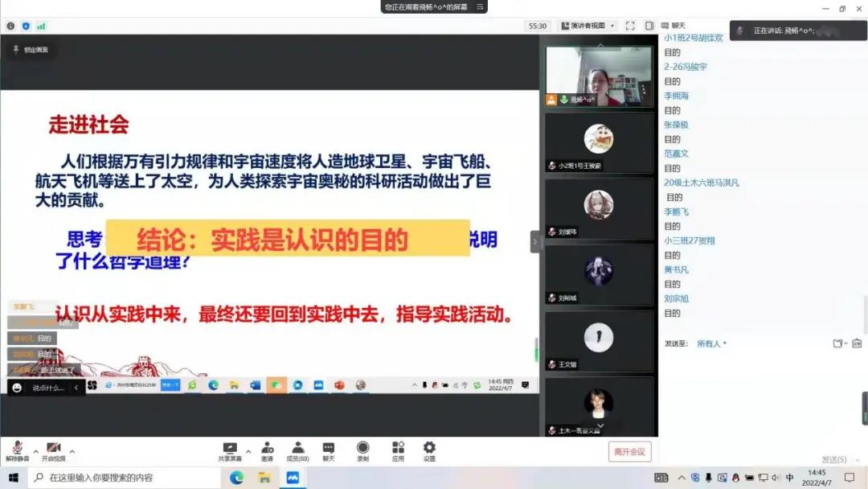Click the red 离开会议 button

(629, 452)
